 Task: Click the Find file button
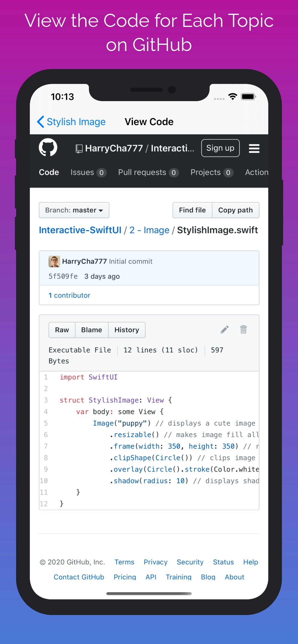[192, 210]
